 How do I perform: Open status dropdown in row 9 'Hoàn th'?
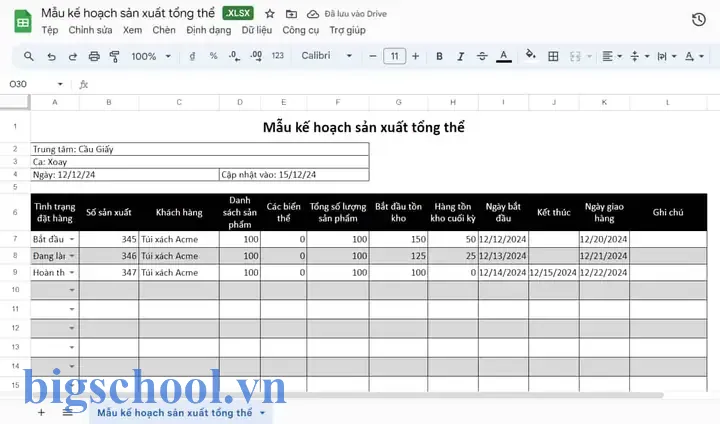pos(72,272)
